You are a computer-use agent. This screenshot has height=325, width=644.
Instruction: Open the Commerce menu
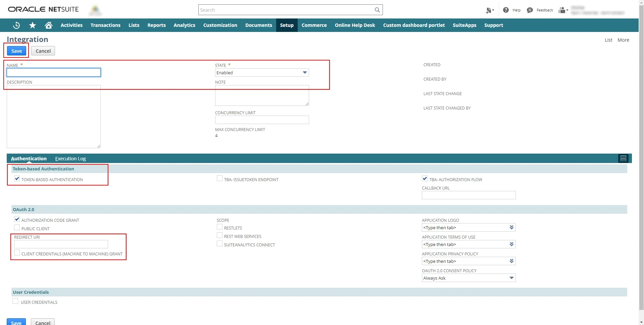tap(314, 25)
